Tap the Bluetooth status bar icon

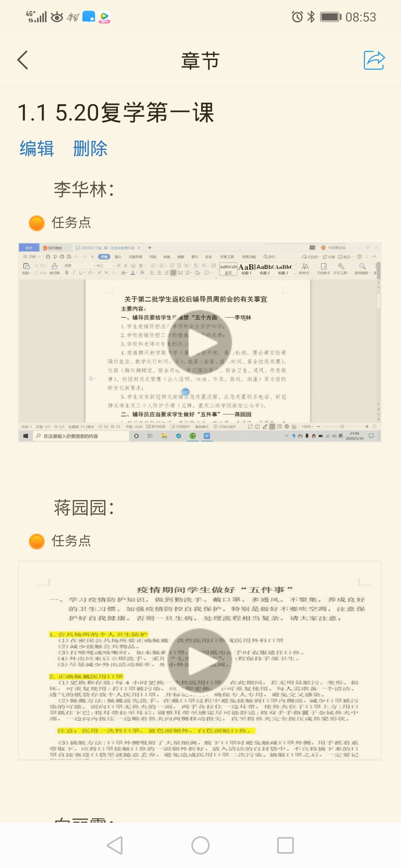click(x=311, y=17)
